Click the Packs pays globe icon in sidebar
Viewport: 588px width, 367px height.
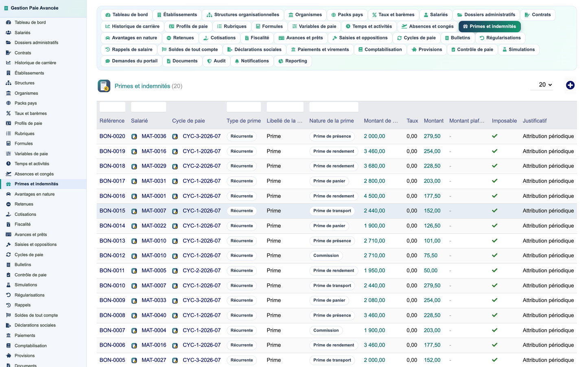tap(8, 103)
